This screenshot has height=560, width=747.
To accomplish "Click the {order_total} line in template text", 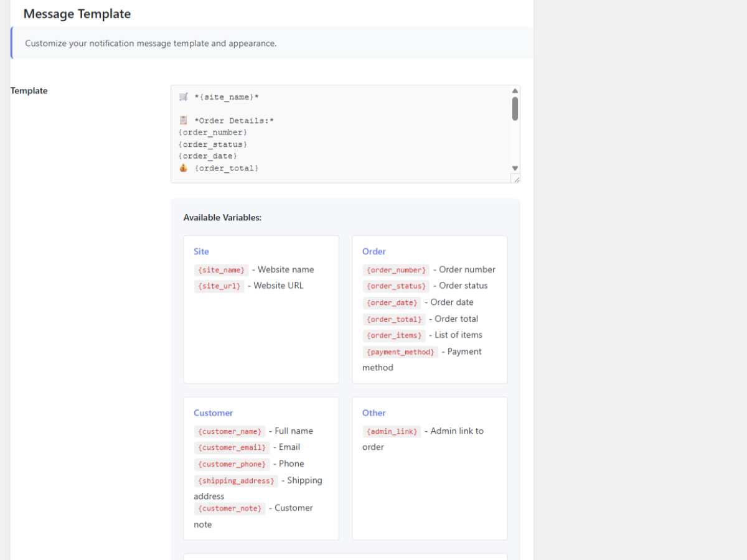I will tap(226, 169).
